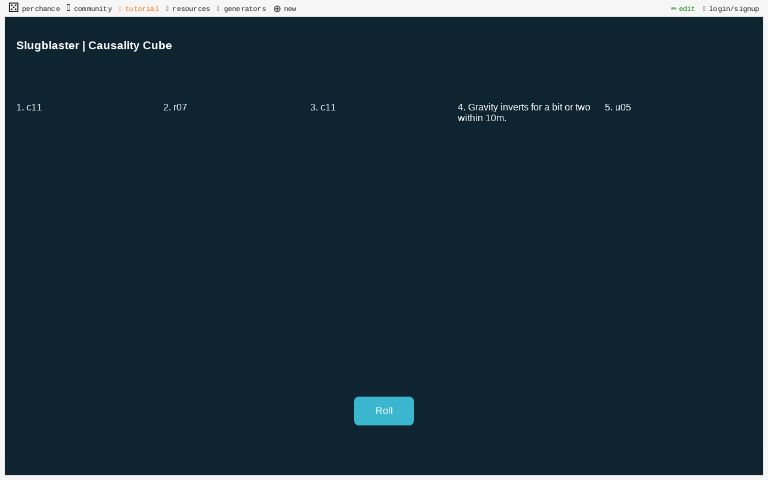Click the icon before resources
Image resolution: width=768 pixels, height=480 pixels.
(x=167, y=9)
